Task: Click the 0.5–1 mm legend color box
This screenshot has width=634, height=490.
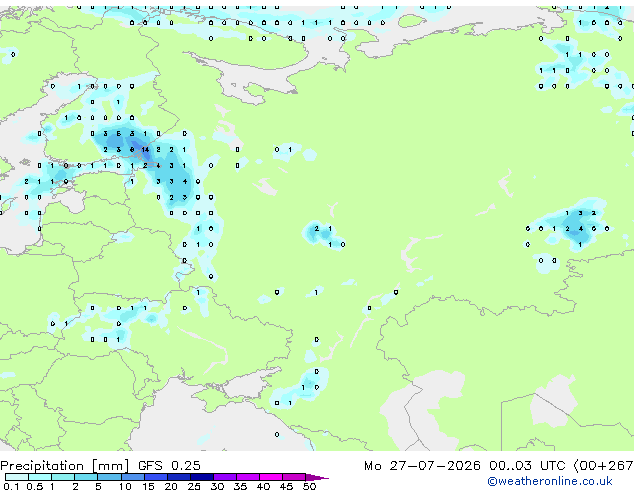Action: [40, 477]
